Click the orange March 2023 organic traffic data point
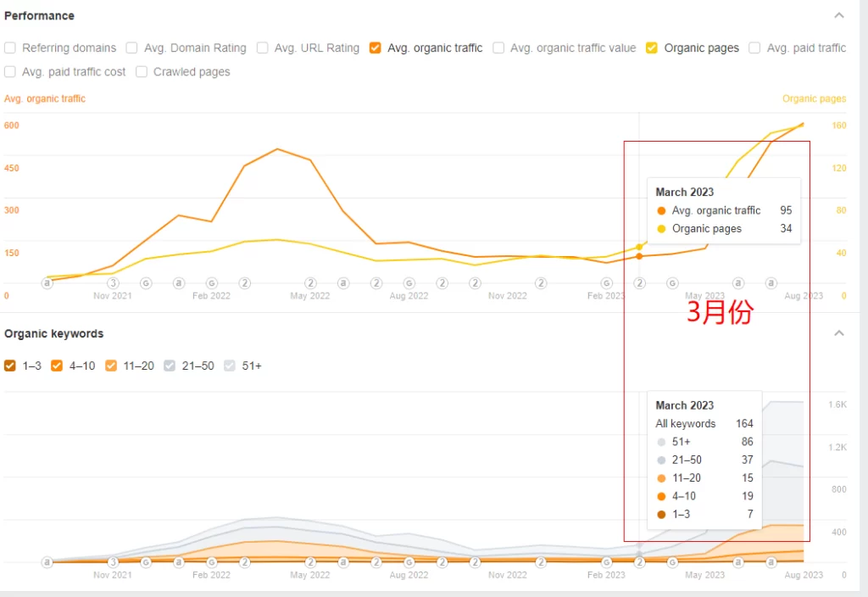The width and height of the screenshot is (868, 597). [639, 256]
